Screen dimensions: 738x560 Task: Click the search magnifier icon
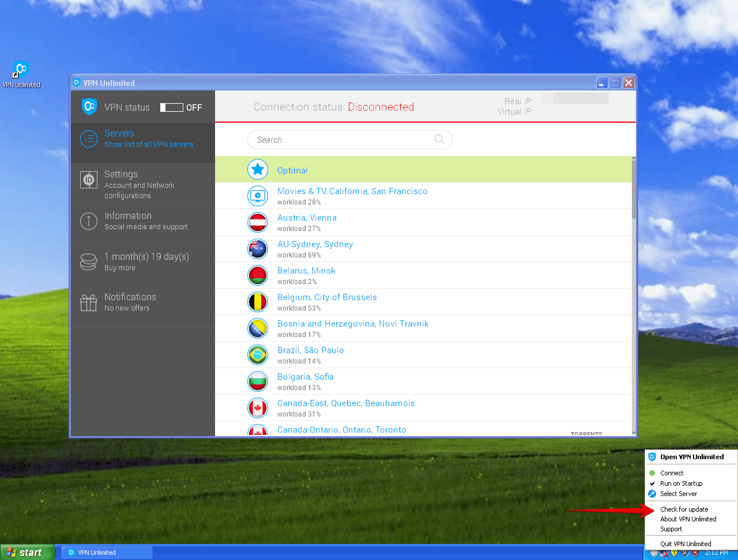(439, 139)
